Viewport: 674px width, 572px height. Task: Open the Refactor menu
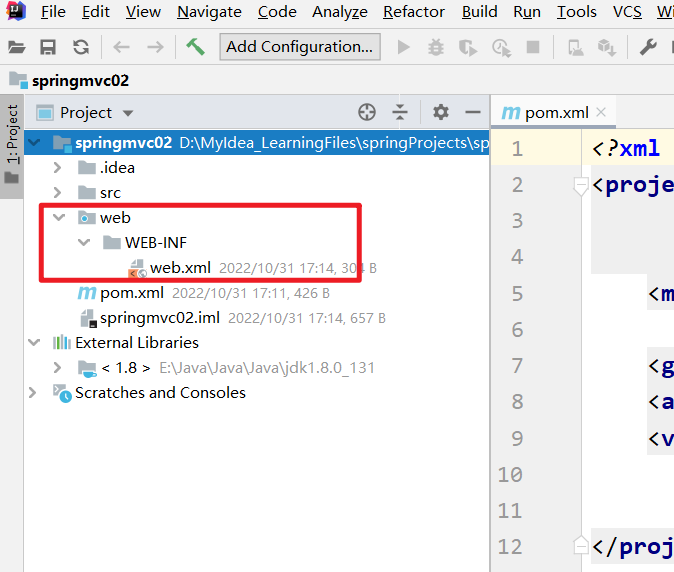click(x=414, y=12)
